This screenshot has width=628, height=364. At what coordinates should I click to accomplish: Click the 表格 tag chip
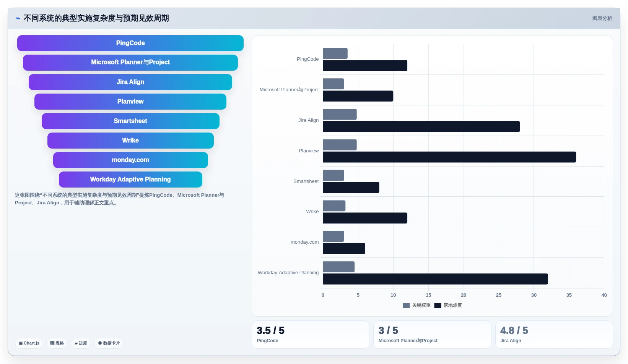pos(57,343)
